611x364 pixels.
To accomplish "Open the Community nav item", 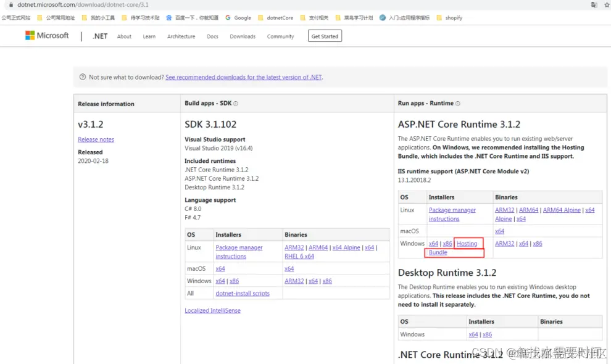I will (280, 36).
